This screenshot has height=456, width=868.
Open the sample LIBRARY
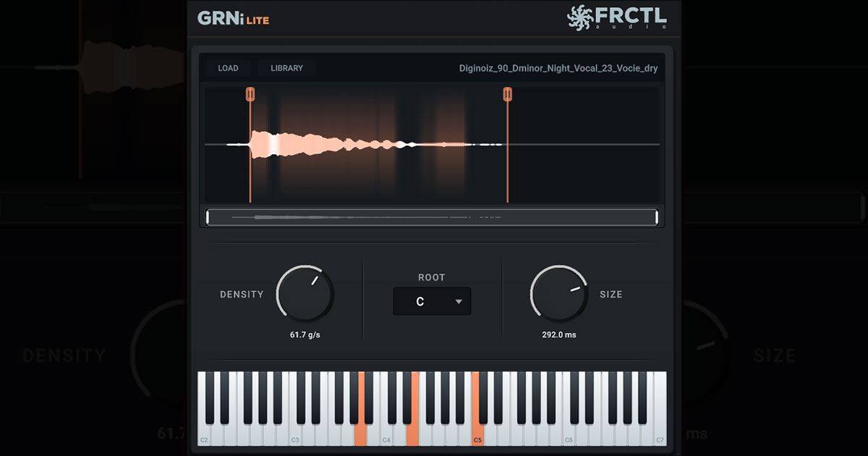click(x=286, y=68)
